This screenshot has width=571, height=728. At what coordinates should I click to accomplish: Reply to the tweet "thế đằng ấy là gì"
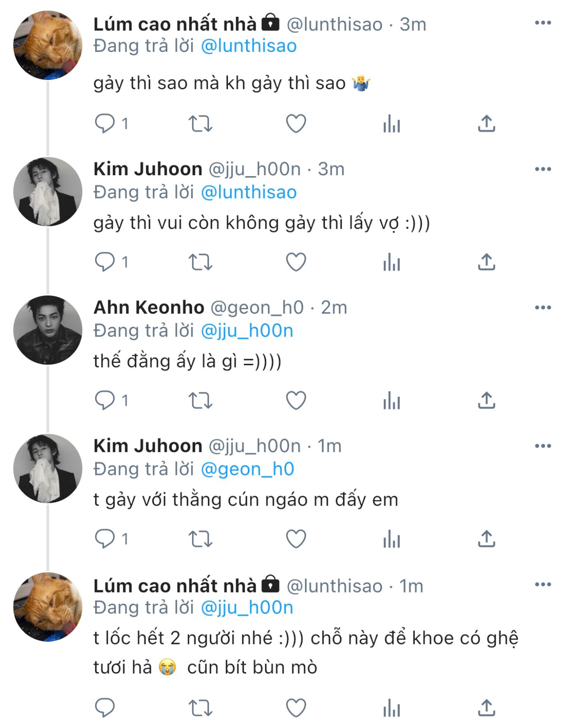(105, 400)
